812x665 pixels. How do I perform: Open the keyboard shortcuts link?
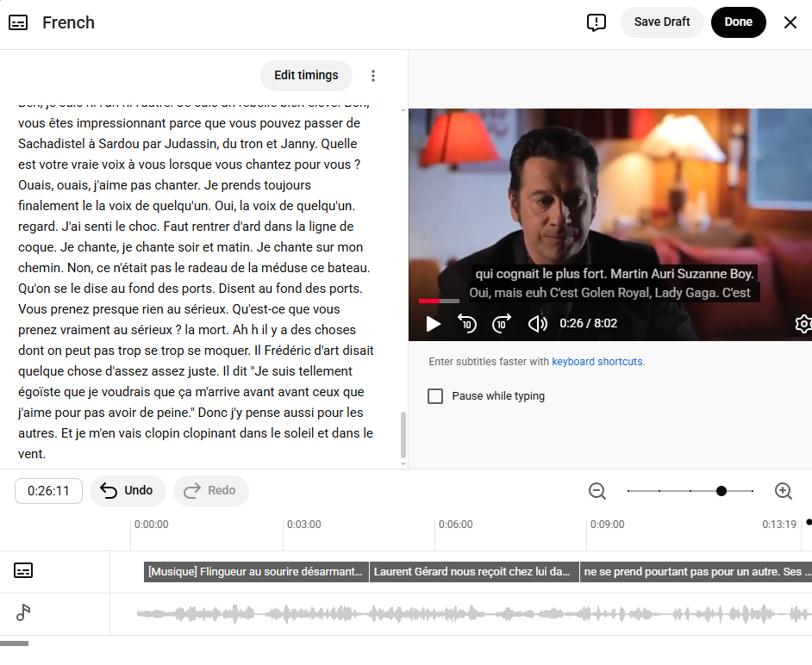[x=597, y=362]
